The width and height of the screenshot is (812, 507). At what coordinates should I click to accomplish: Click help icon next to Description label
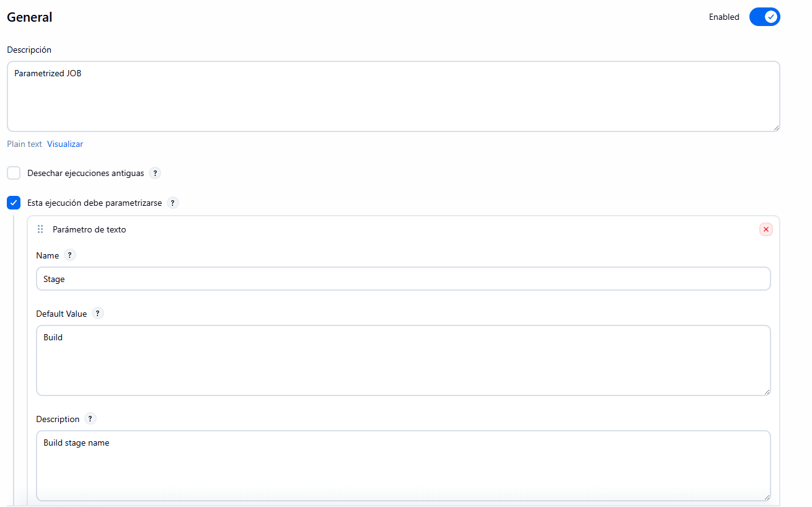90,419
